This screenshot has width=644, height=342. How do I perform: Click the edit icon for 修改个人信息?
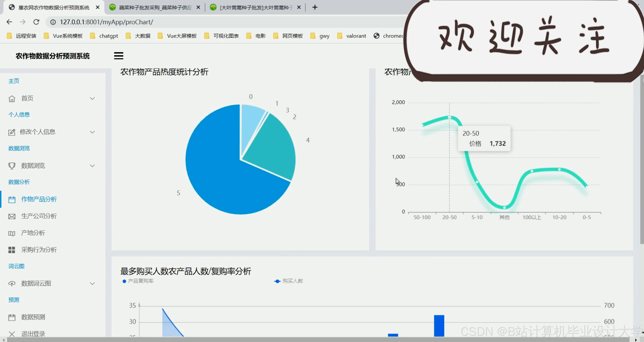(12, 132)
